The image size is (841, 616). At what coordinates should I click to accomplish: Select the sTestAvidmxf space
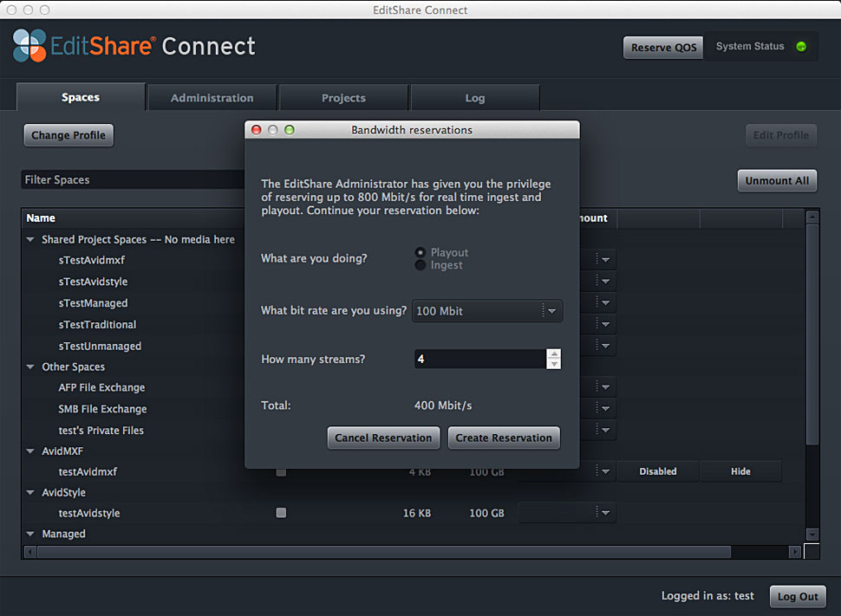92,260
